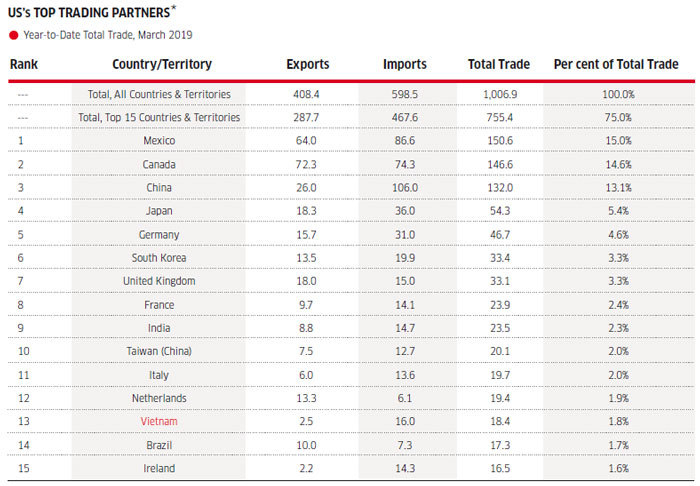Click the Imports column header
700x486 pixels.
405,65
